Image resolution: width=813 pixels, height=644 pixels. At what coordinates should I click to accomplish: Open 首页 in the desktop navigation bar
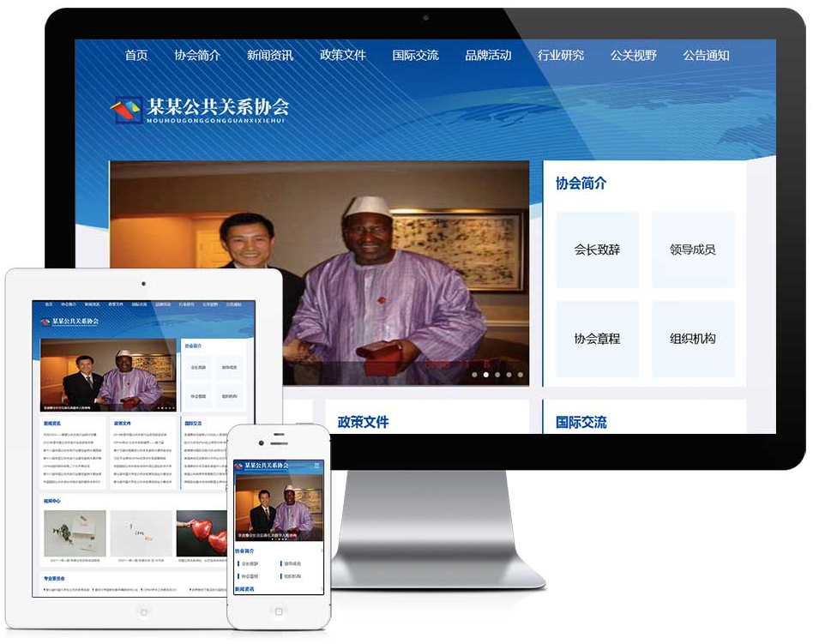(x=136, y=55)
